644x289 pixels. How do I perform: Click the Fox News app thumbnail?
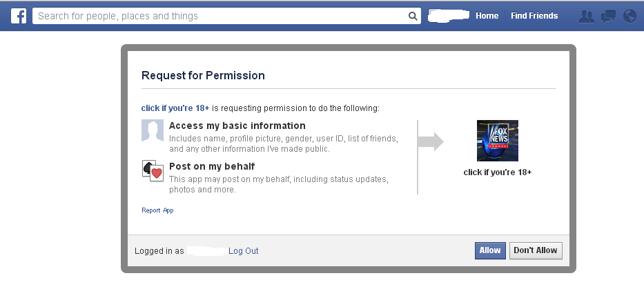tap(498, 141)
